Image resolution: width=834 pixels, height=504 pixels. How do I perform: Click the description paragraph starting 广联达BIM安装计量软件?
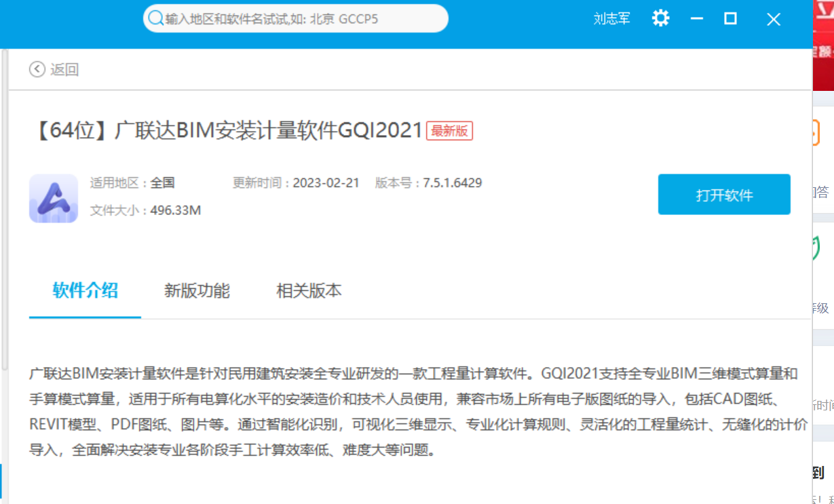(x=419, y=412)
